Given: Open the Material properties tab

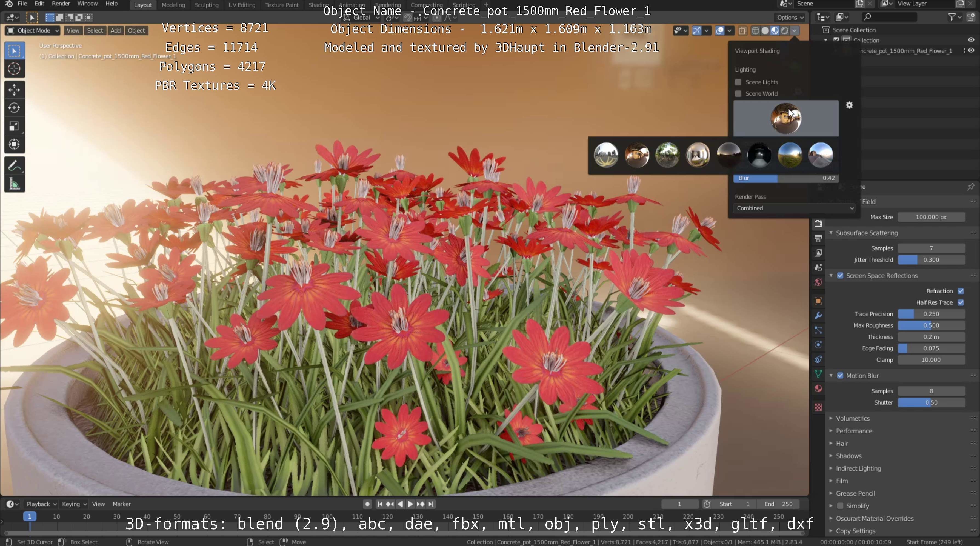Looking at the screenshot, I should [x=818, y=388].
